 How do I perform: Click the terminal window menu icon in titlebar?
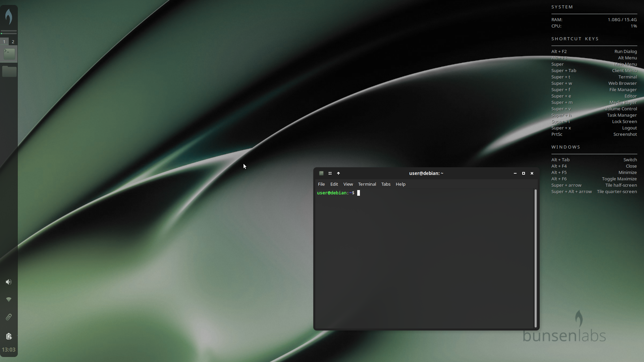pos(321,173)
